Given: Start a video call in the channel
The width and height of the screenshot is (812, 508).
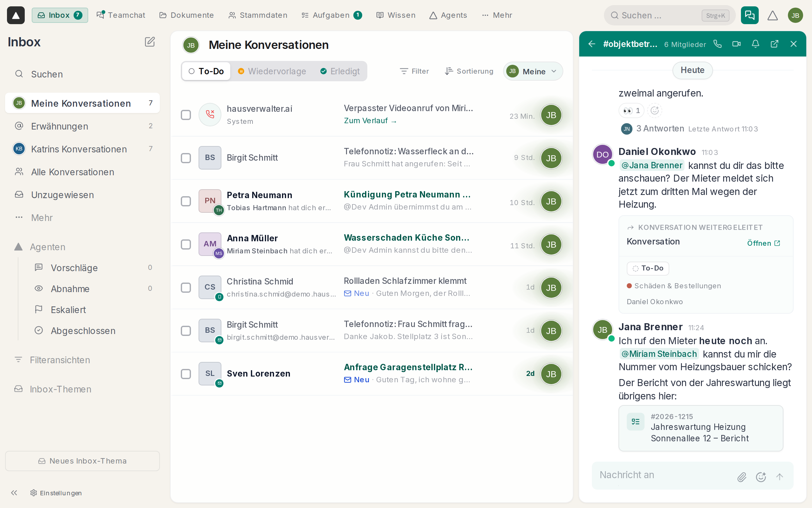Looking at the screenshot, I should pyautogui.click(x=736, y=44).
